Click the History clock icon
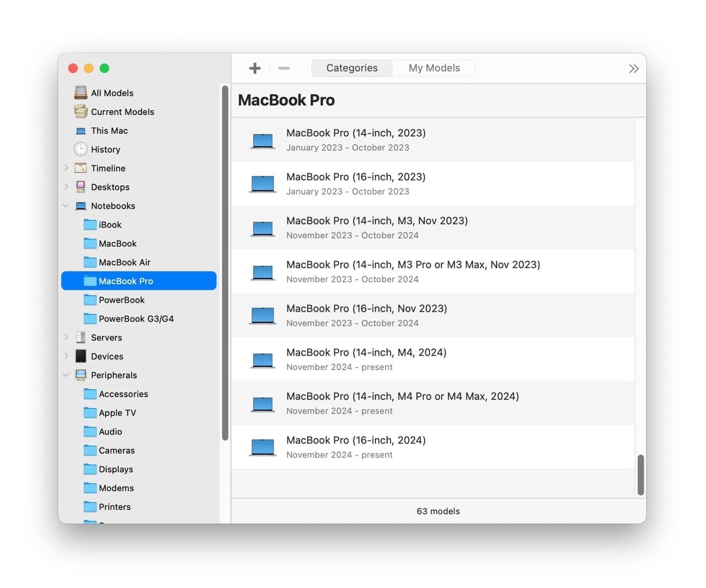 81,149
